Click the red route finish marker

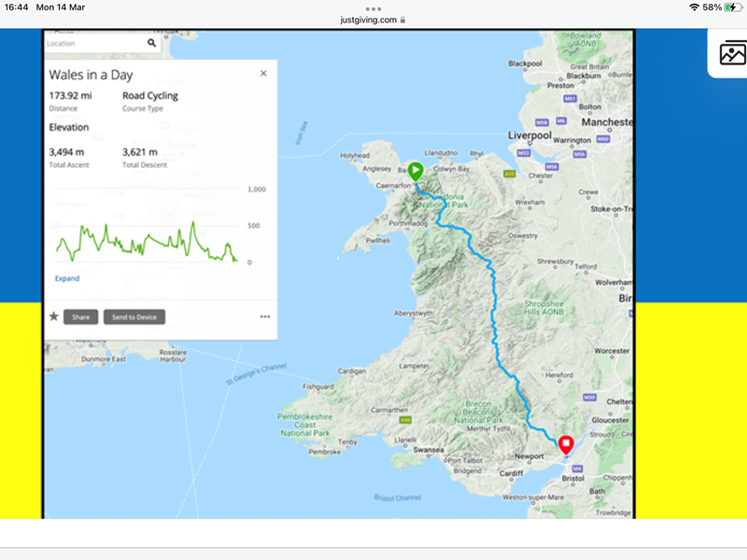[565, 445]
